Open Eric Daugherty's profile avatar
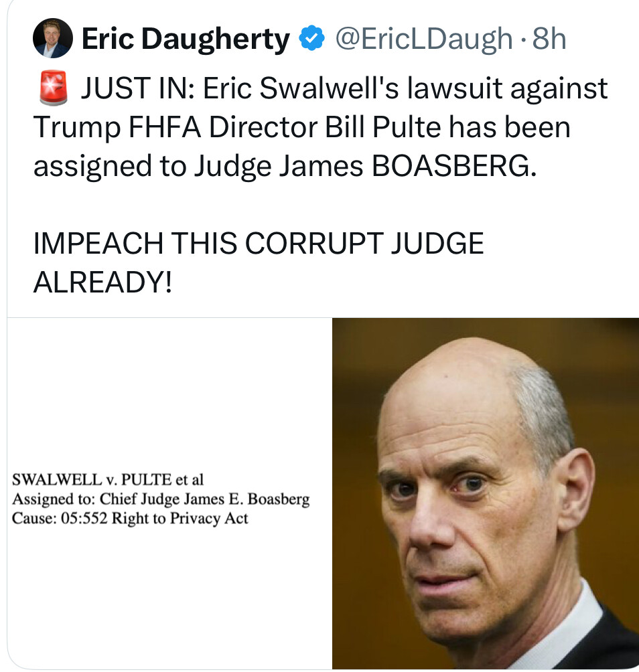Image resolution: width=639 pixels, height=672 pixels. coord(53,38)
